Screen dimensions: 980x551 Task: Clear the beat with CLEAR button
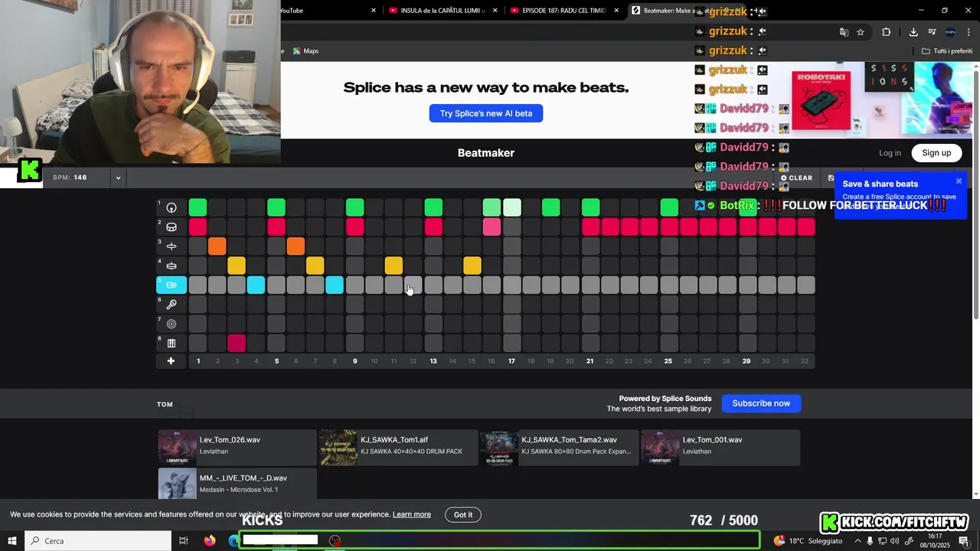[x=796, y=178]
